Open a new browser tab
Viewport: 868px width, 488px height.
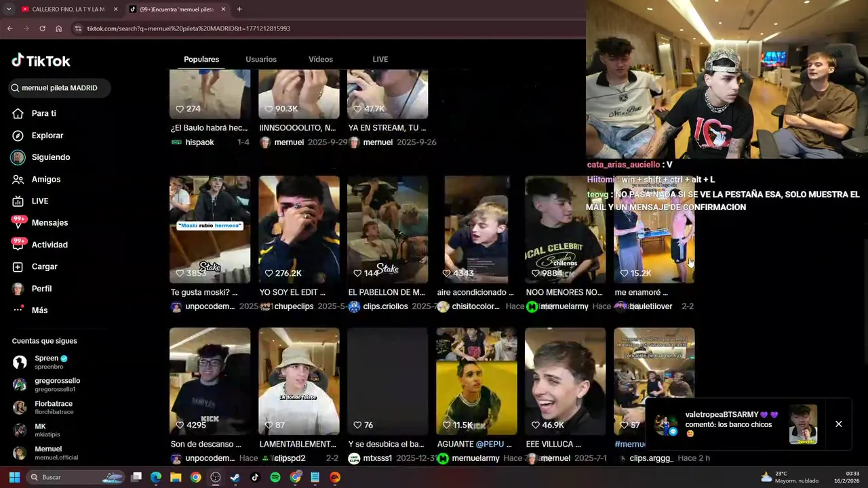coord(239,9)
